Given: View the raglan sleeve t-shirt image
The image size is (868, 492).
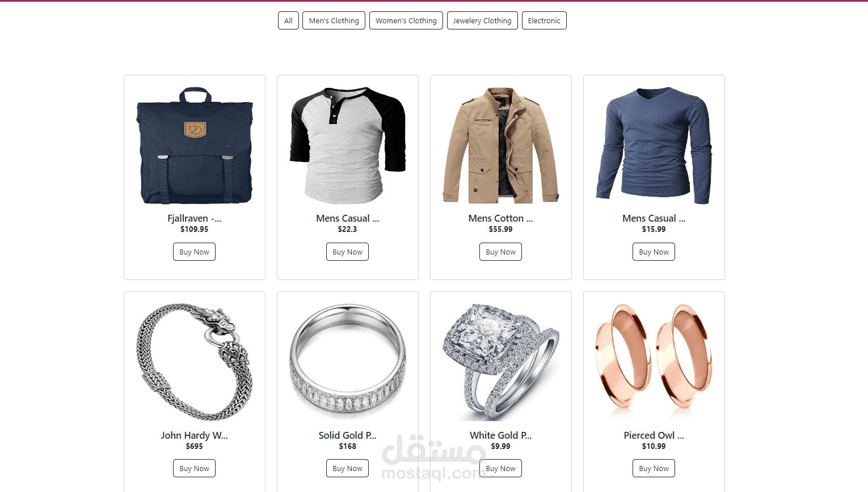Looking at the screenshot, I should pos(348,145).
